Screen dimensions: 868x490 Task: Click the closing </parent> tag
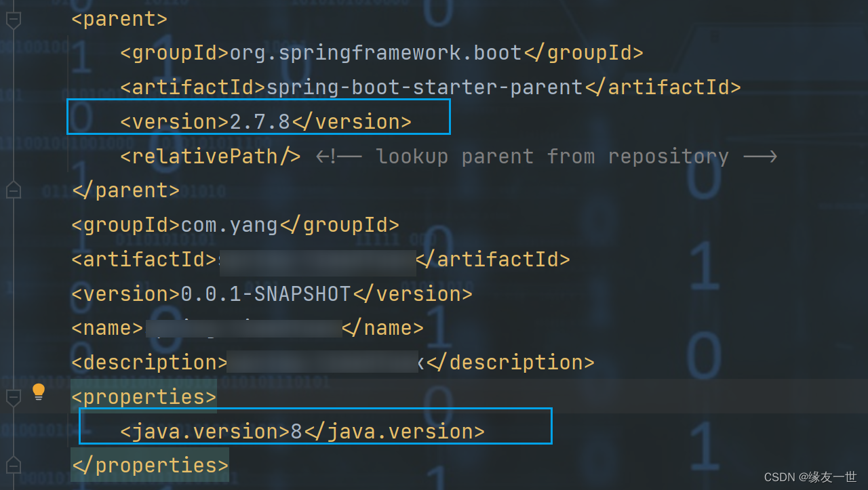[x=125, y=190]
